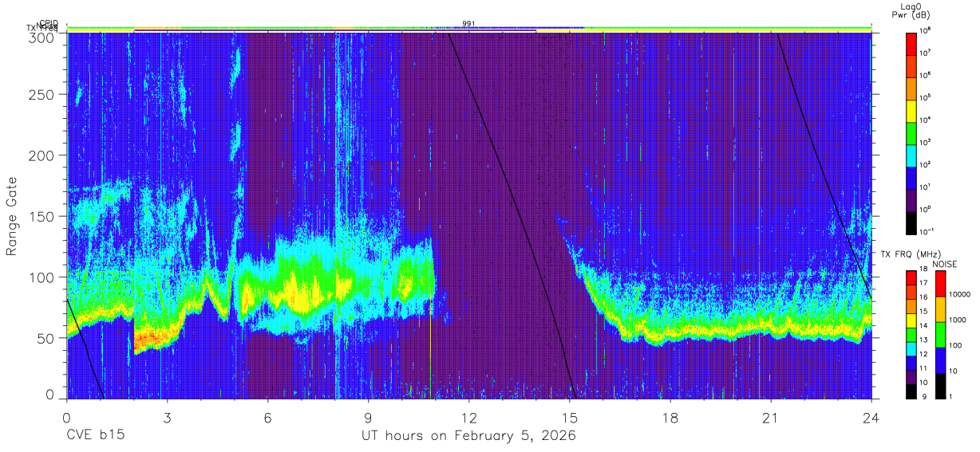Click the blue segment of Lag0 Pwr colorbar
The height and width of the screenshot is (452, 980).
(911, 179)
